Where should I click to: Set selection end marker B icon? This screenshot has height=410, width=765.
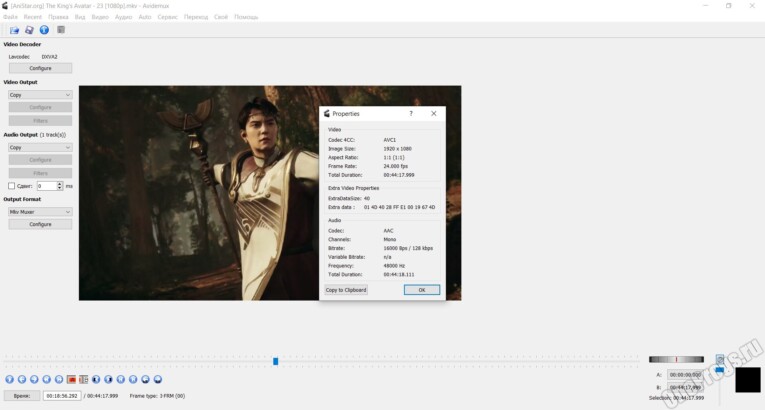click(x=83, y=379)
